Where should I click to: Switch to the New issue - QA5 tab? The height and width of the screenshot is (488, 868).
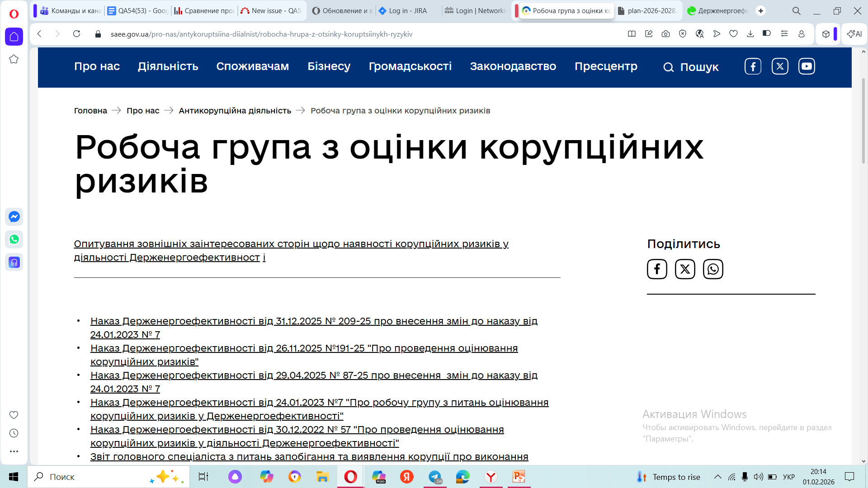tap(271, 11)
